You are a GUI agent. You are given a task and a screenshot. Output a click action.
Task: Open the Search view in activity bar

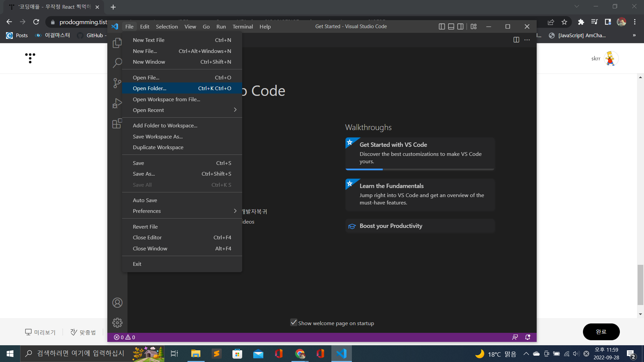[x=117, y=63]
